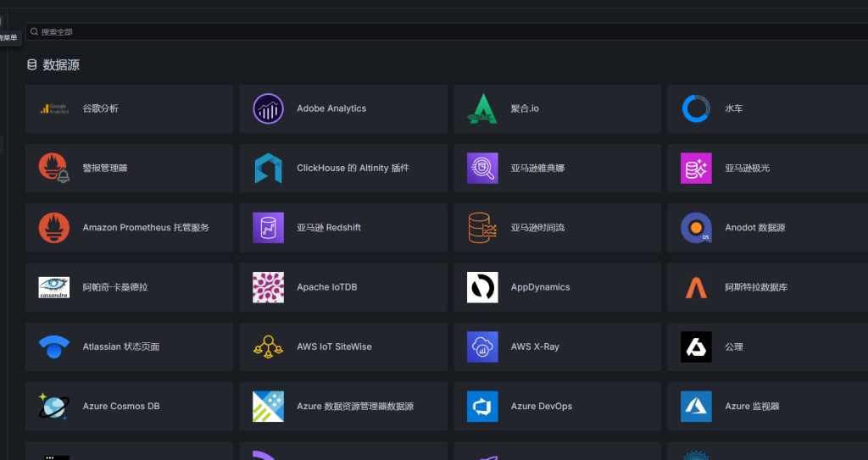Choose the AWS X-Ray label

[x=535, y=347]
